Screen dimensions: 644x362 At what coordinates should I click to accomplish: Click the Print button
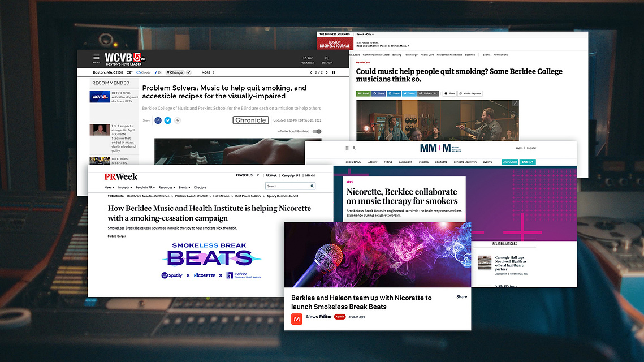click(x=449, y=94)
